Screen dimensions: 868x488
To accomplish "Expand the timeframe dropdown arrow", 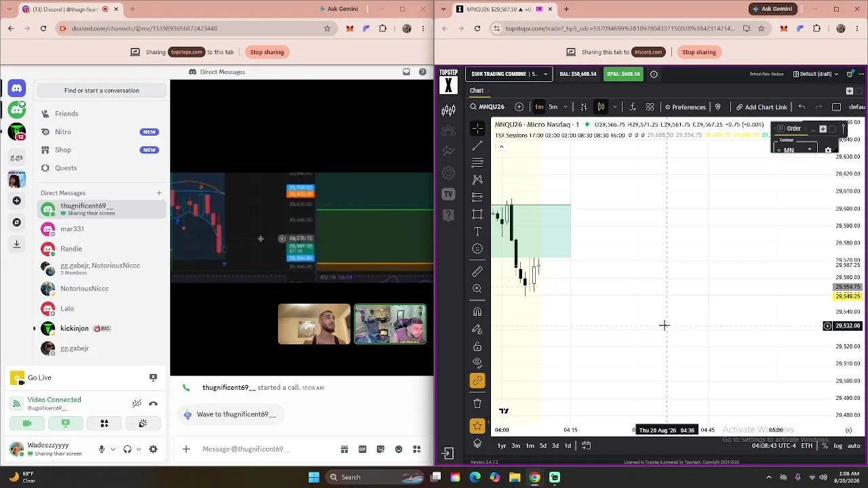I will point(566,107).
